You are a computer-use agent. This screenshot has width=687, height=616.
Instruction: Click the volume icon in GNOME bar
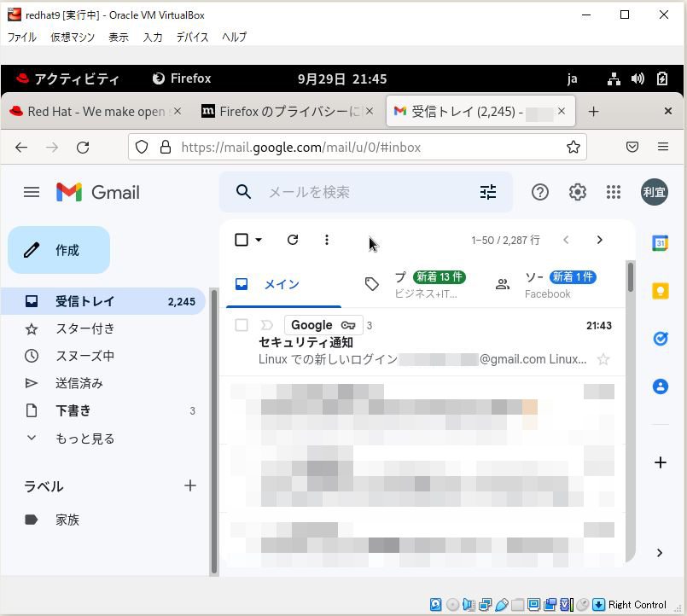638,78
